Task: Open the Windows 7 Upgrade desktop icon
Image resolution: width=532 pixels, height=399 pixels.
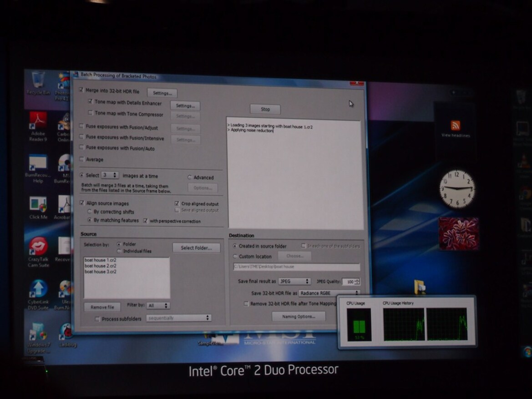Action: [38, 337]
